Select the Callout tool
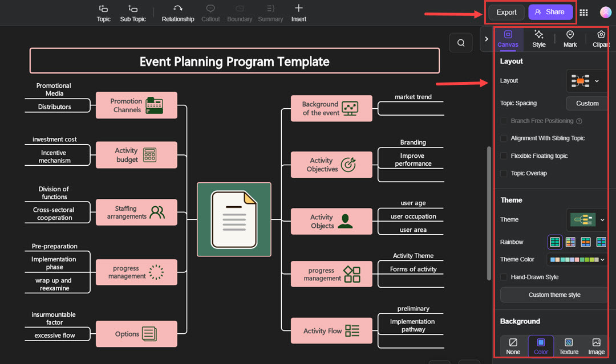616x364 pixels. 210,13
